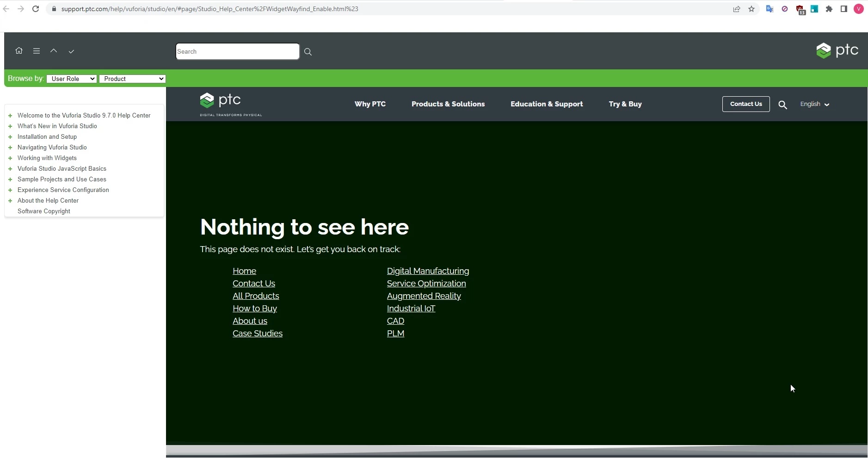
Task: Open About the Help Center topic
Action: point(48,201)
